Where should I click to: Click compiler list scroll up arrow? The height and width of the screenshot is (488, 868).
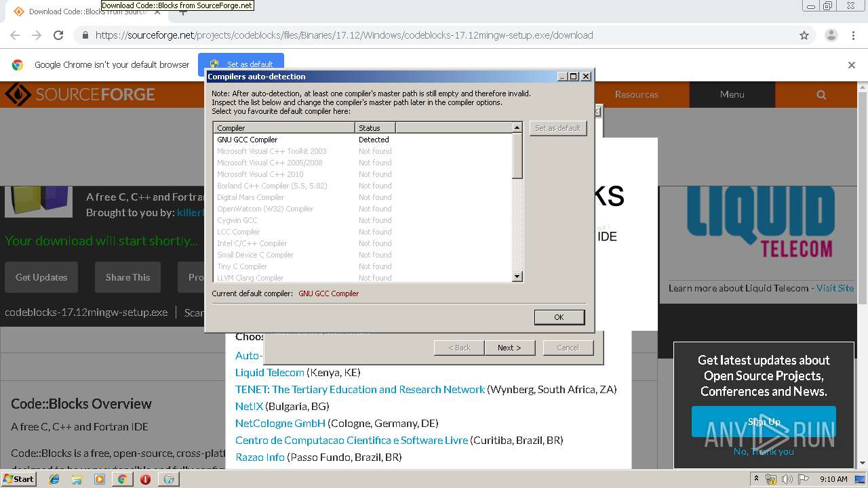pyautogui.click(x=517, y=127)
